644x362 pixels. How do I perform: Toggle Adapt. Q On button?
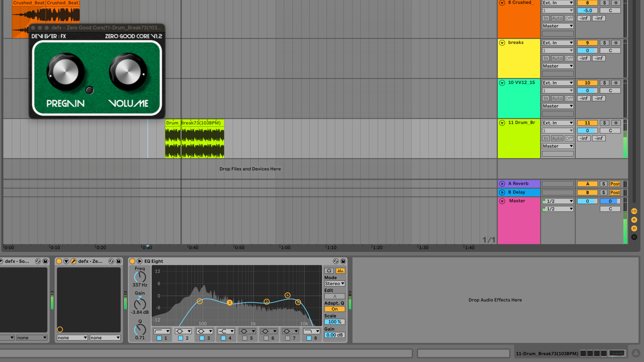[335, 309]
